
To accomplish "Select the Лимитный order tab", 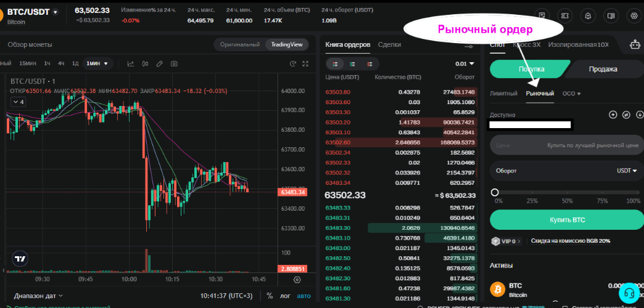I will [503, 94].
